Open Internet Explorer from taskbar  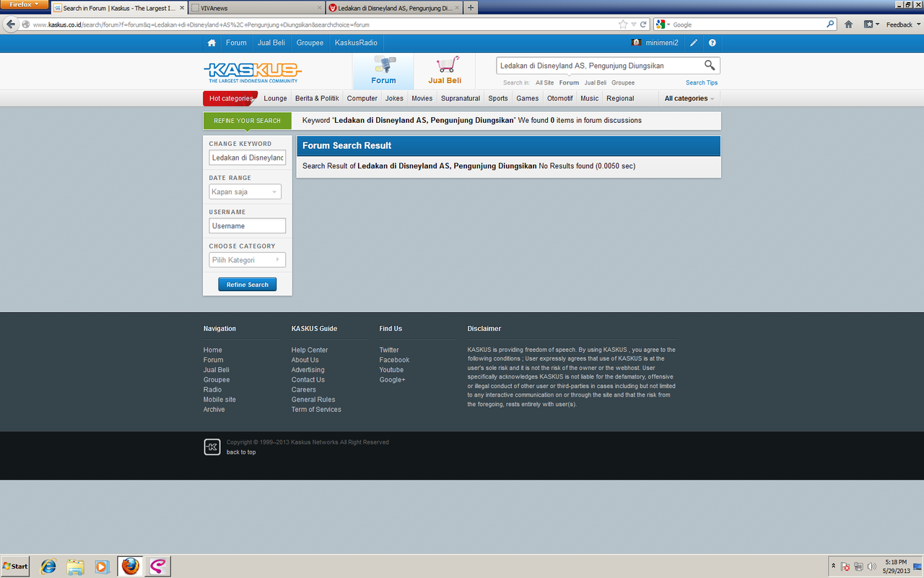pos(48,566)
